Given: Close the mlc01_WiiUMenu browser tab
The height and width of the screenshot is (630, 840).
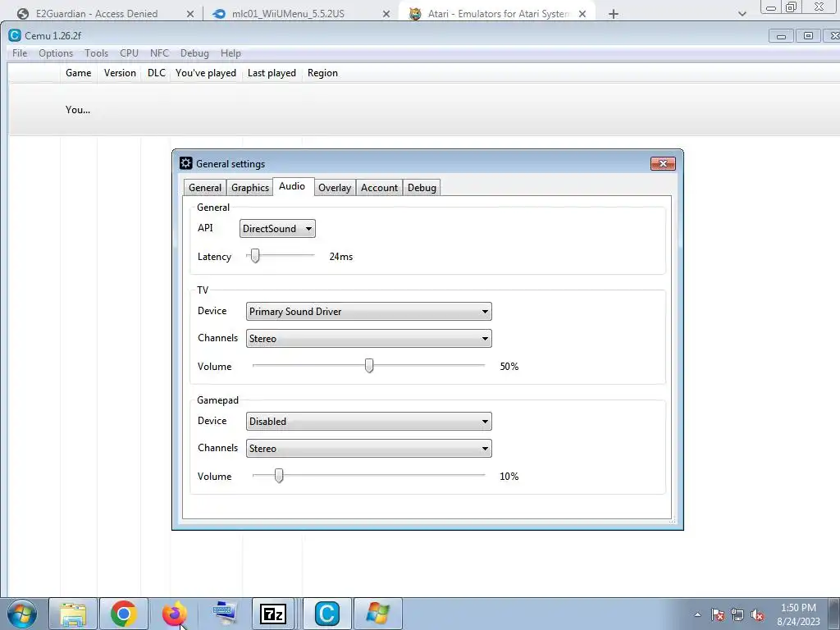Looking at the screenshot, I should point(386,14).
